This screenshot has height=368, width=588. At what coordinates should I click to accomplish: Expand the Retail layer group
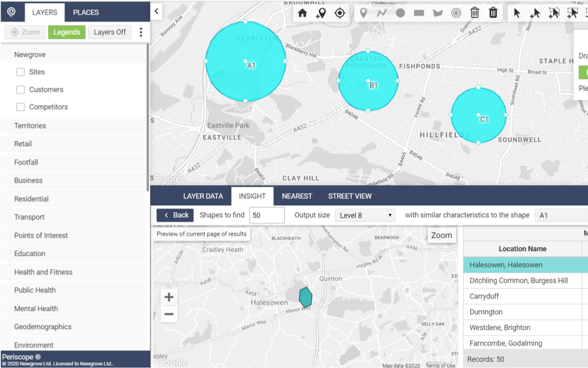[73, 144]
